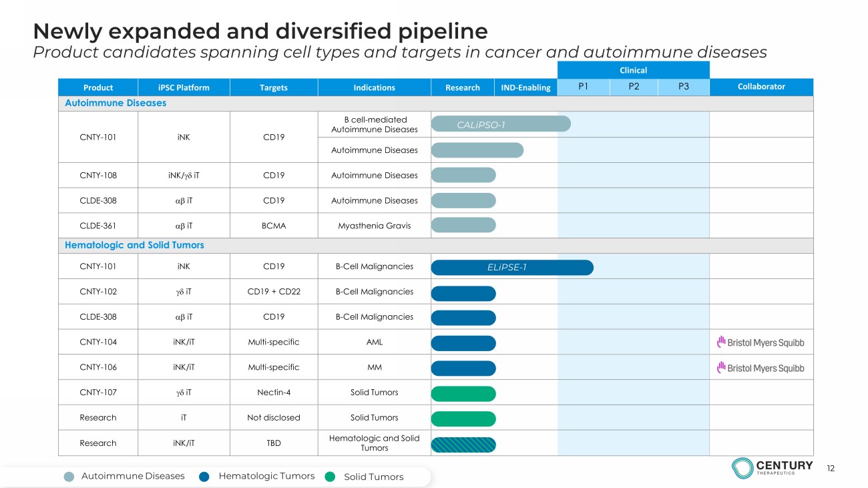
Task: Click the Clinical header above P1-P3
Action: click(x=633, y=69)
